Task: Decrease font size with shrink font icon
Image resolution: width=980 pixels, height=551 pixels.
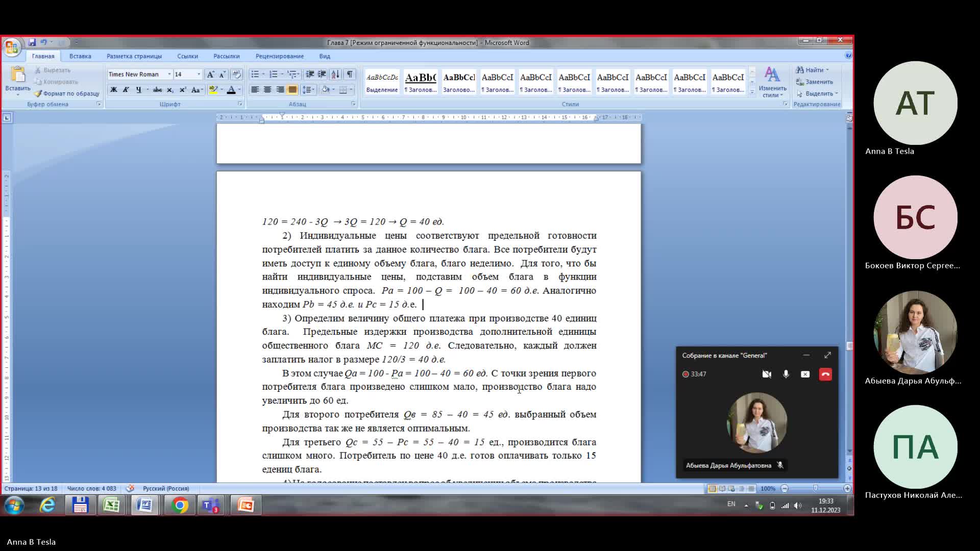Action: click(222, 74)
